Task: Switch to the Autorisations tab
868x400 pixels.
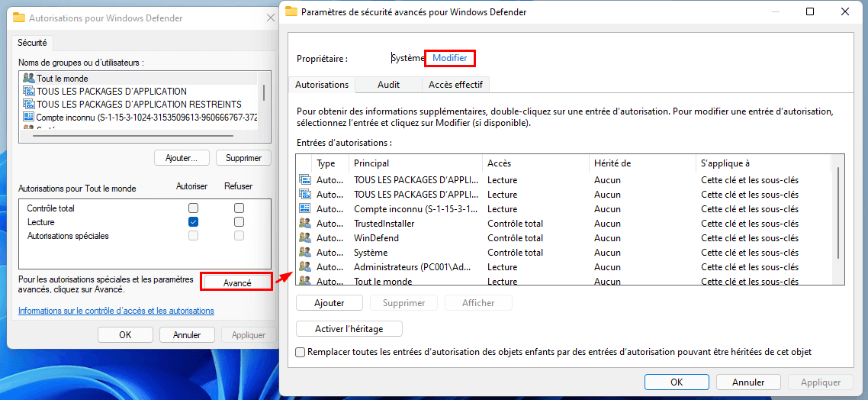Action: [322, 85]
